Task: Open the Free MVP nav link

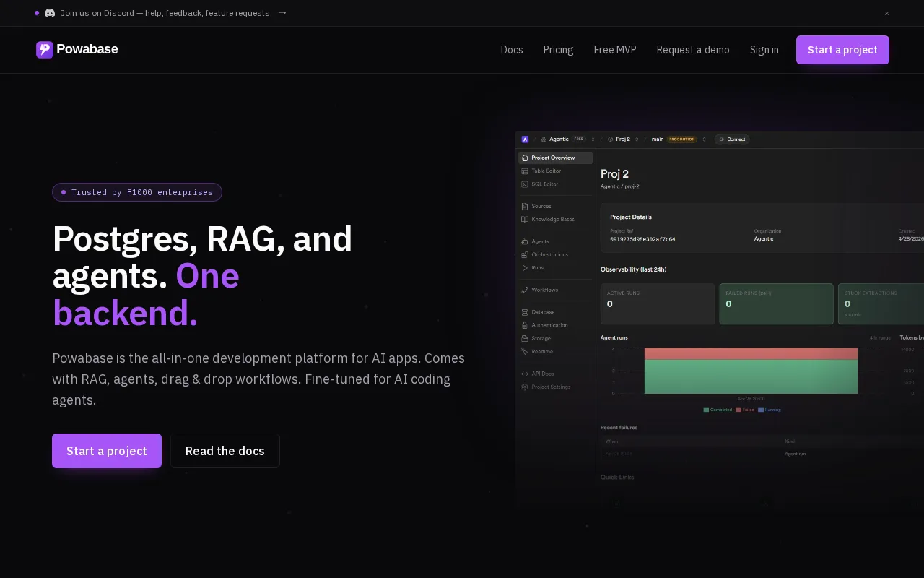Action: [615, 50]
